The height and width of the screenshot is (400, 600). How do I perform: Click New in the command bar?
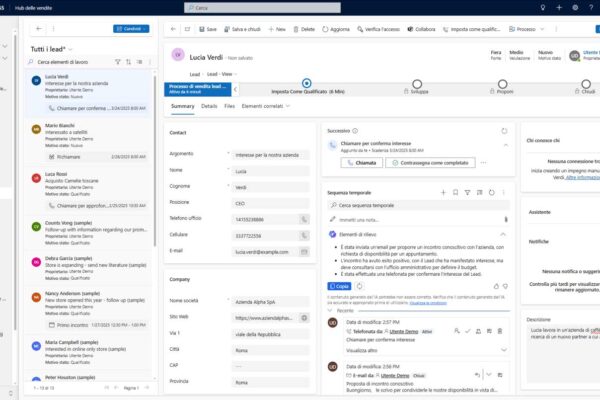click(277, 29)
